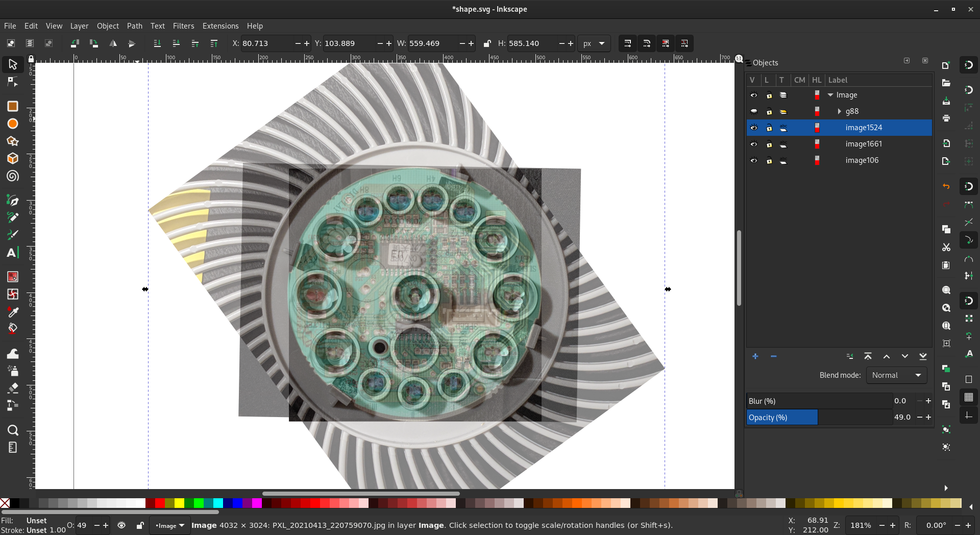Open the Filters menu
This screenshot has width=980, height=535.
tap(183, 26)
